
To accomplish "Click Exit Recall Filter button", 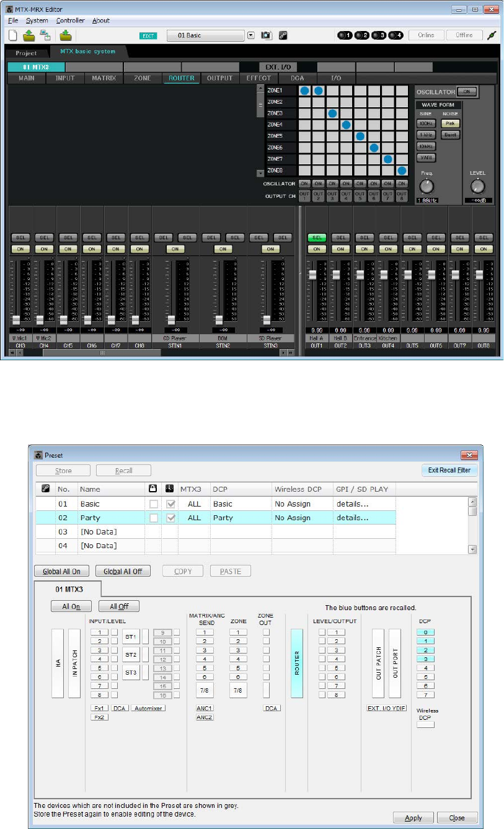I will click(x=449, y=470).
